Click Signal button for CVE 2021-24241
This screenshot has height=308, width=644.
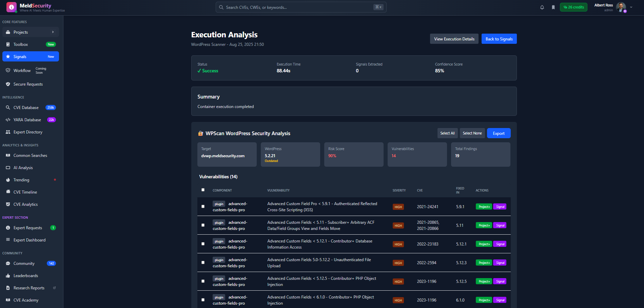500,206
